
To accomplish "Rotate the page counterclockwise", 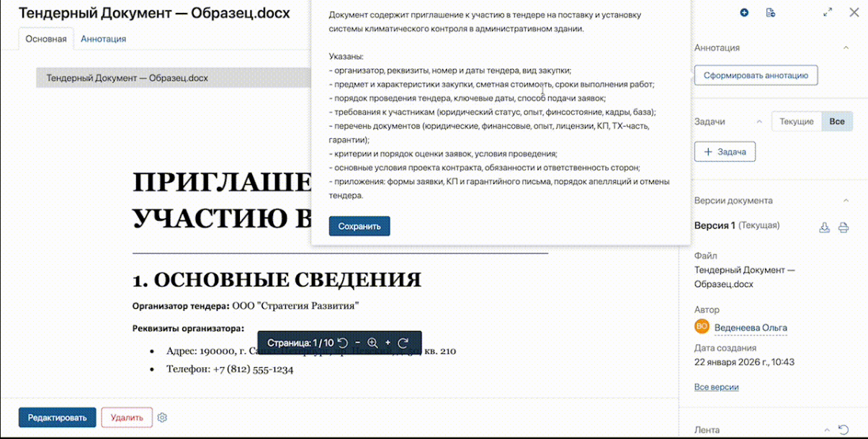I will point(343,343).
